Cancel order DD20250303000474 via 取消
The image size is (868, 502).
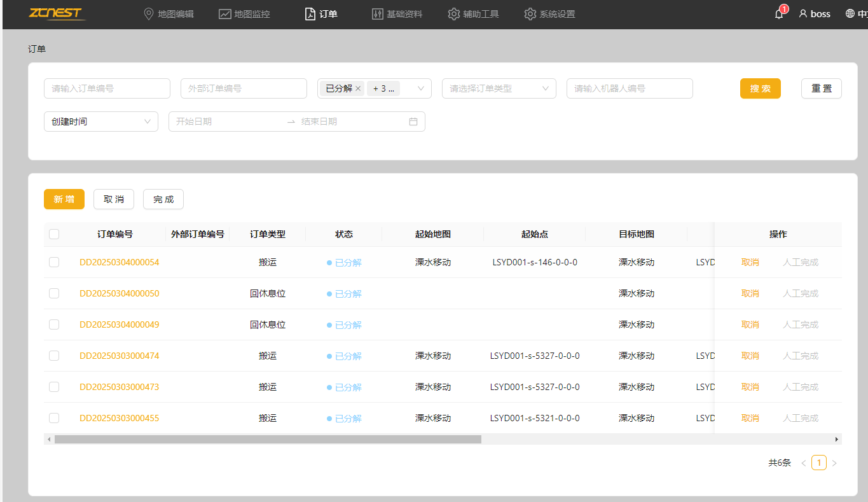tap(750, 356)
